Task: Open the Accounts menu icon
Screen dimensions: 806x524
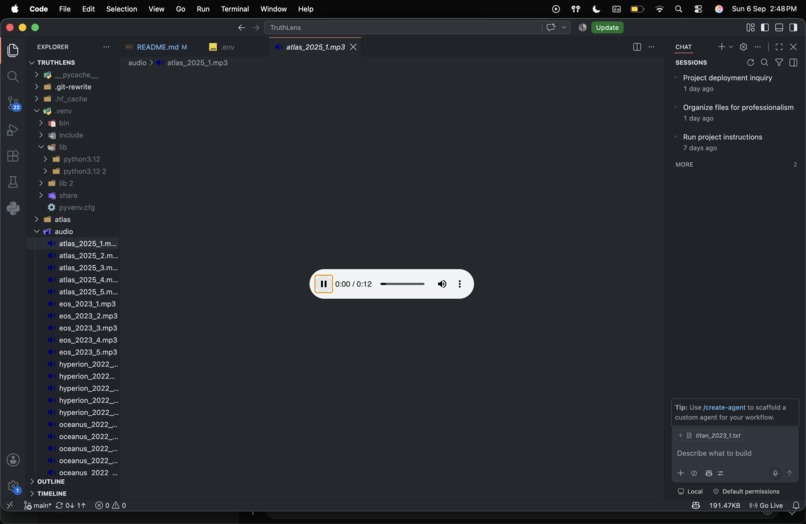Action: click(x=13, y=460)
